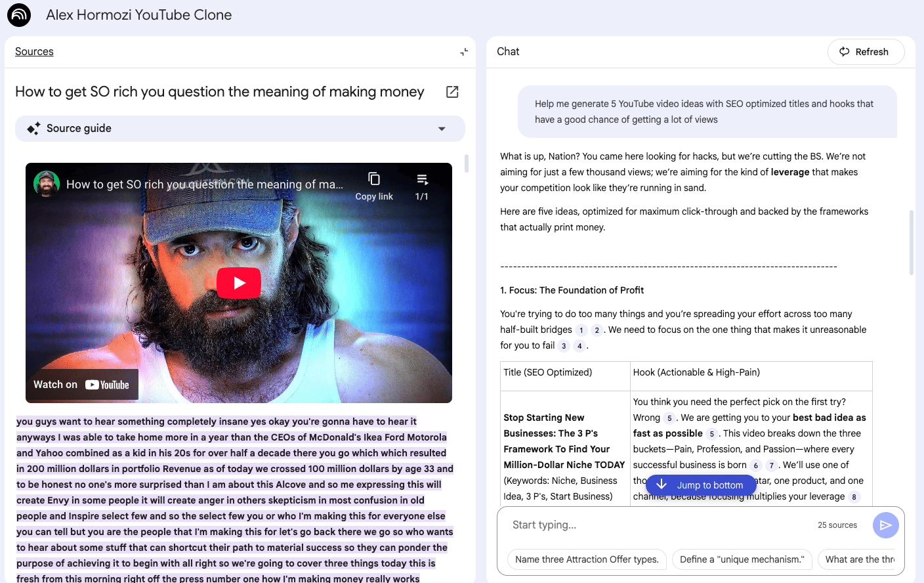Play the embedded YouTube video
Image resolution: width=924 pixels, height=583 pixels.
[239, 283]
